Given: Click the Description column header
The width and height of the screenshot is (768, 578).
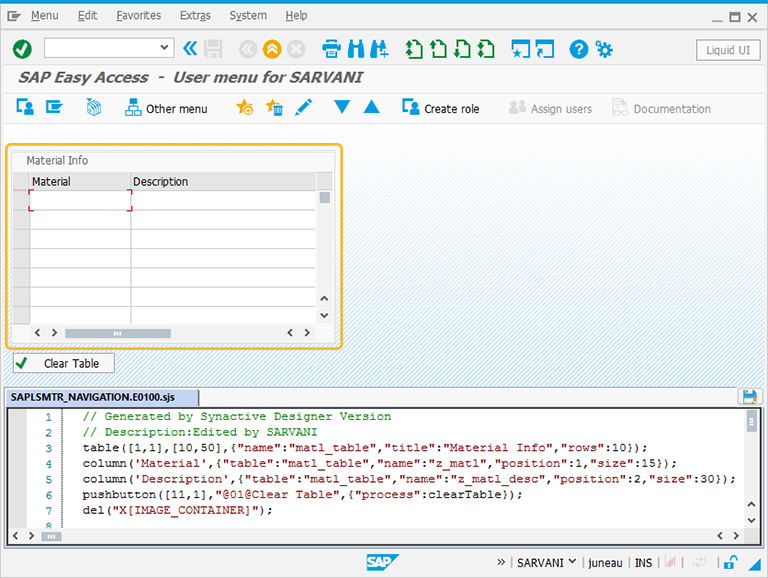Looking at the screenshot, I should 223,181.
